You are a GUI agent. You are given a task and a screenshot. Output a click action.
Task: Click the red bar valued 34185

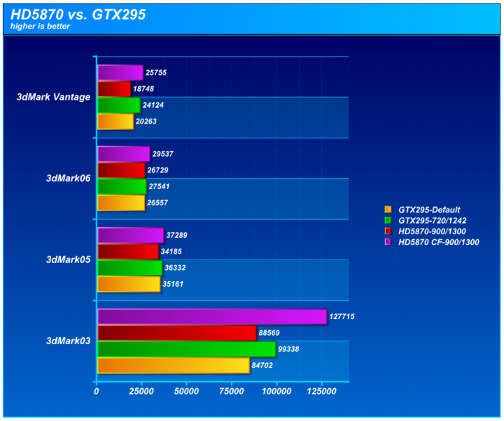(x=128, y=252)
